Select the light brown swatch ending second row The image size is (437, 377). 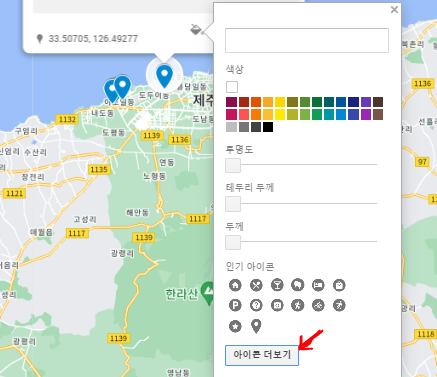click(378, 114)
